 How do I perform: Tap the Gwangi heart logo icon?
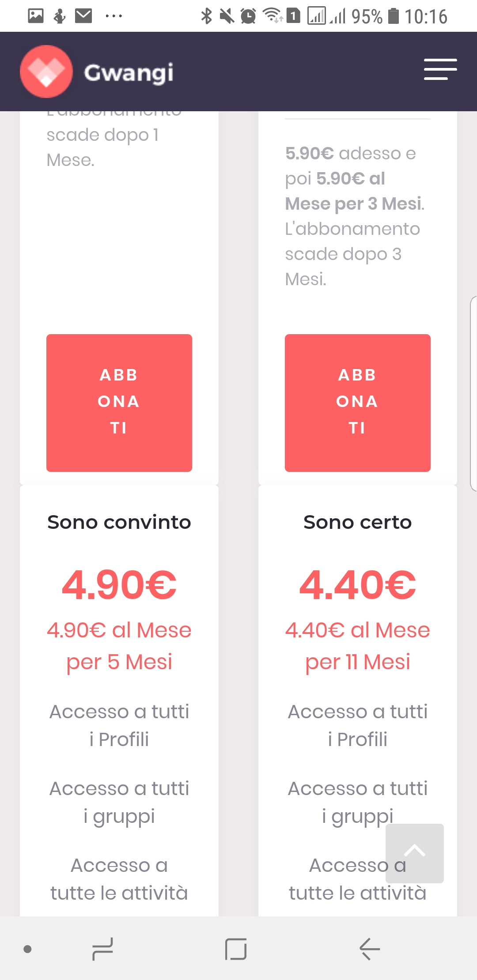pyautogui.click(x=46, y=72)
